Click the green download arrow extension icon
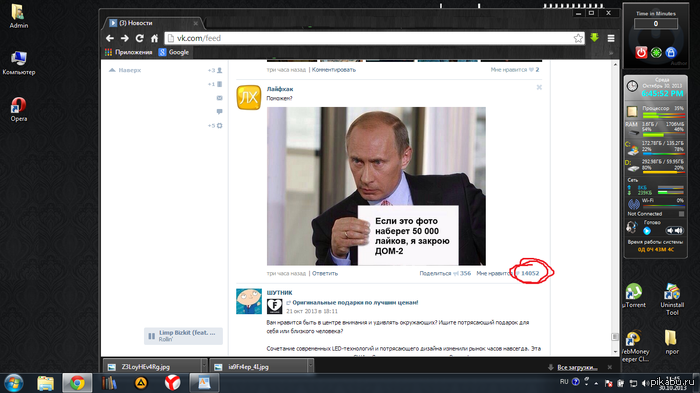This screenshot has height=393, width=700. pos(594,38)
